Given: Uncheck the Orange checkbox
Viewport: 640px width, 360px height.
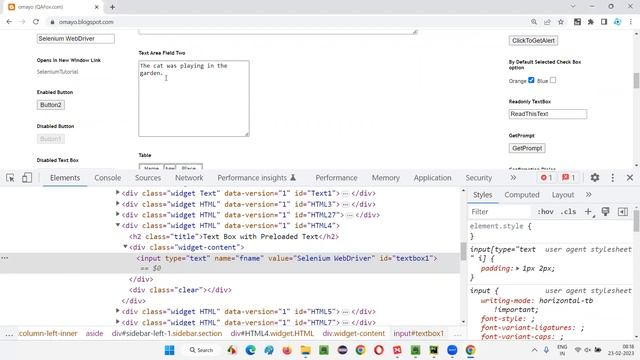Looking at the screenshot, I should (x=531, y=80).
